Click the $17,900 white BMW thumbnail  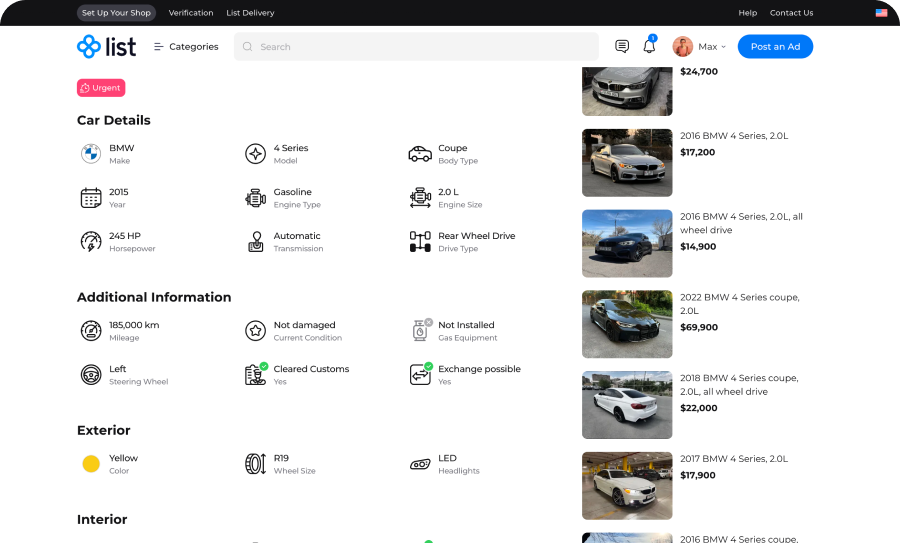pos(627,486)
